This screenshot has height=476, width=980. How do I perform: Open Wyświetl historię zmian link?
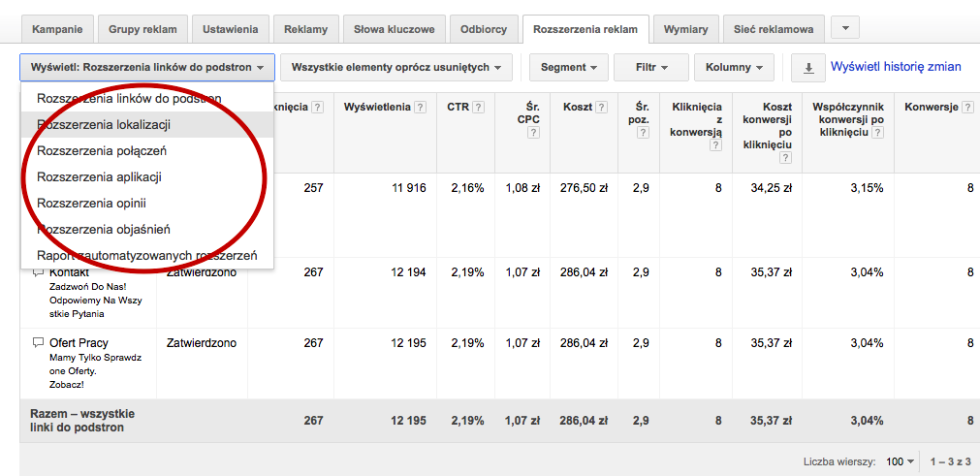point(896,67)
